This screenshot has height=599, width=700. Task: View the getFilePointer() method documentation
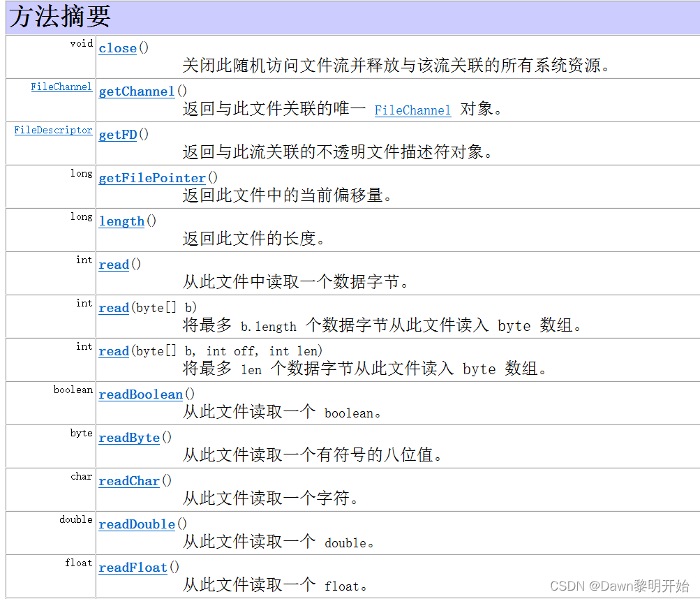[x=151, y=178]
